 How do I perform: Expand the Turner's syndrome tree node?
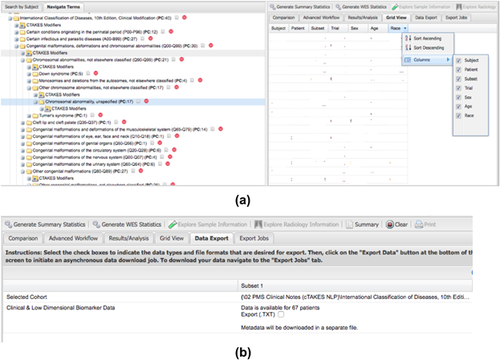[29, 116]
